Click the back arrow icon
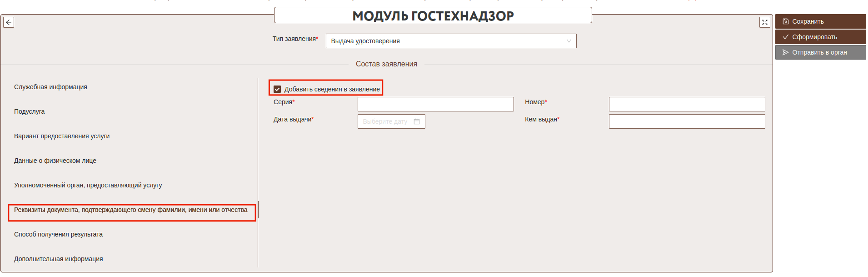868x277 pixels. [9, 22]
